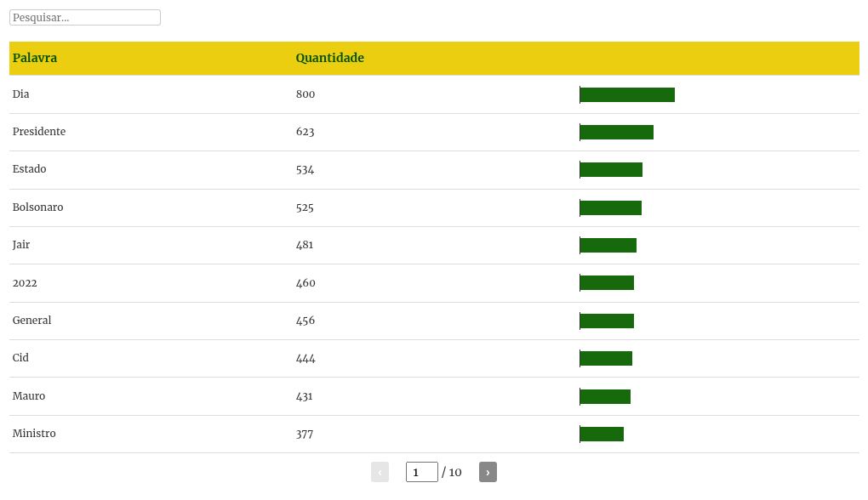868x500 pixels.
Task: Sort by the Quantidade column header
Action: pos(329,58)
